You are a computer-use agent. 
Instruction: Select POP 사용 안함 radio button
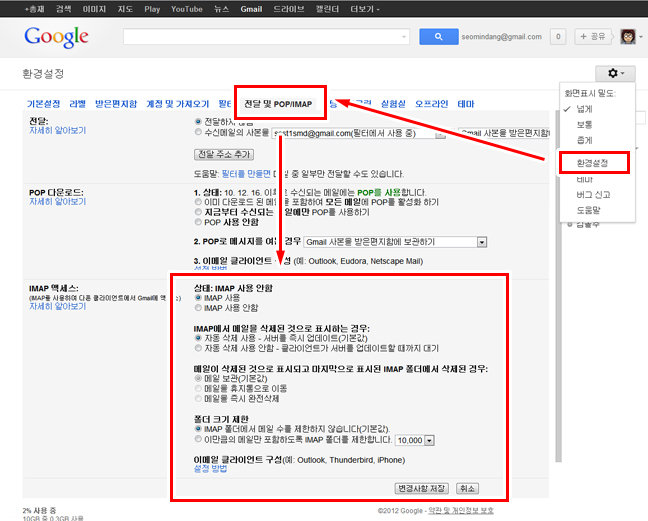point(198,222)
